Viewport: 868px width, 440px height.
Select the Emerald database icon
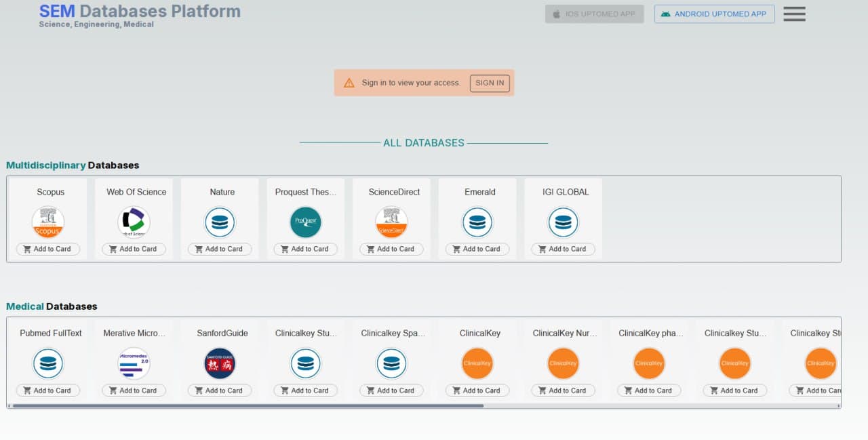[x=477, y=222]
